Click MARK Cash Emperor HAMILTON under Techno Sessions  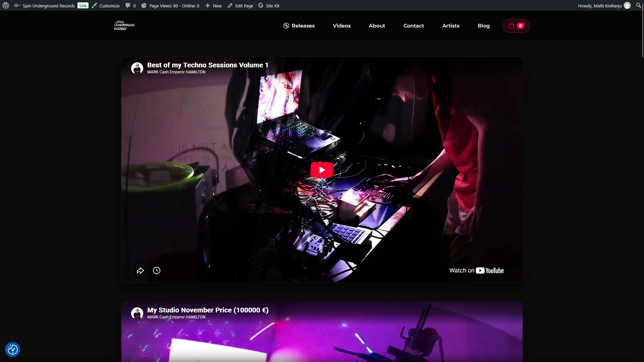(176, 72)
